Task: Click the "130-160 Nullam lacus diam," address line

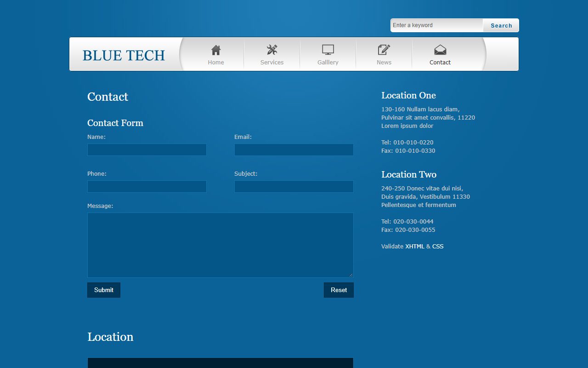Action: click(420, 109)
